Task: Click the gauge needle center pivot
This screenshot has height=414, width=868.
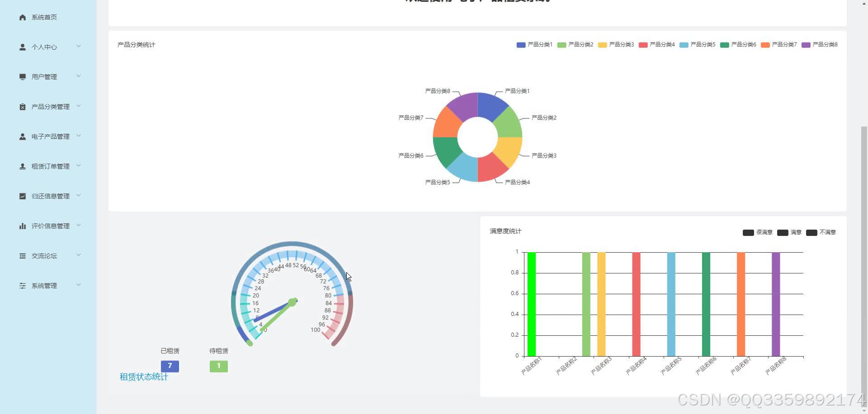Action: point(292,302)
